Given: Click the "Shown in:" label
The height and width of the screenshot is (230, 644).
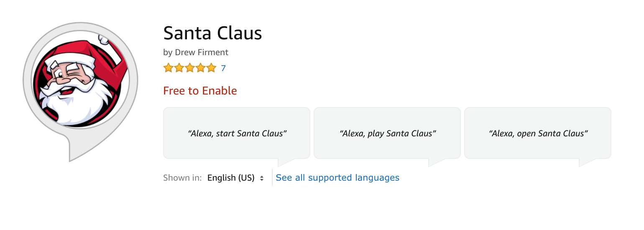Looking at the screenshot, I should [182, 178].
